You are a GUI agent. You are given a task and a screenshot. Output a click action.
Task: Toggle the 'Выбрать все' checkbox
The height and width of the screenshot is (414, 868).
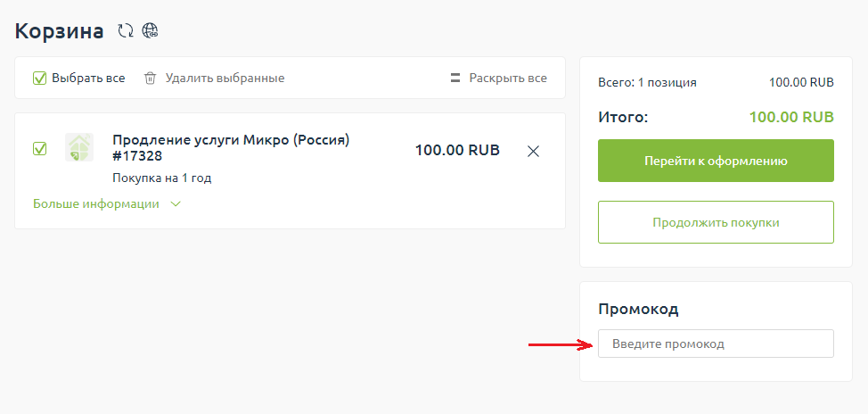coord(39,79)
